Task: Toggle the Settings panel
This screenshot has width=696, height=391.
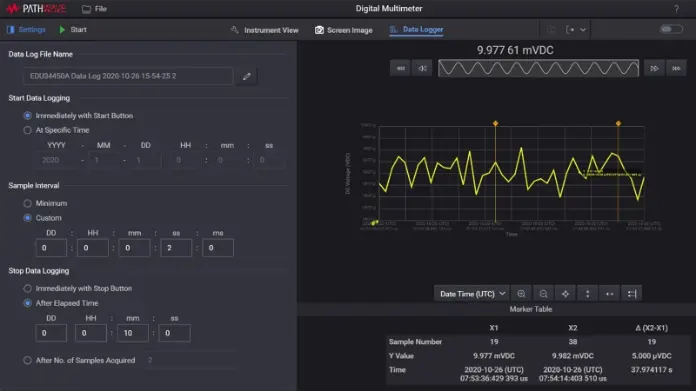Action: [x=26, y=30]
